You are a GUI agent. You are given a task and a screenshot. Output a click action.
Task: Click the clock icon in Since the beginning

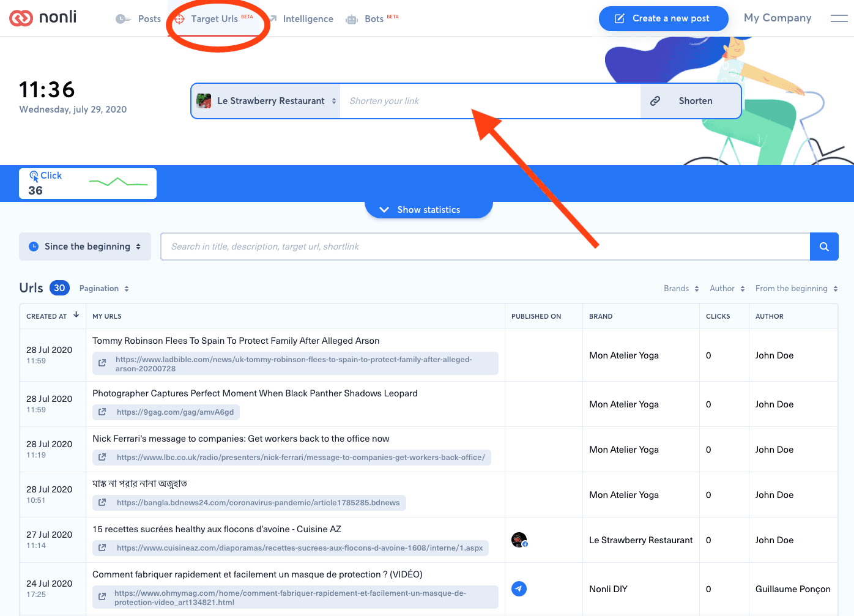click(34, 247)
